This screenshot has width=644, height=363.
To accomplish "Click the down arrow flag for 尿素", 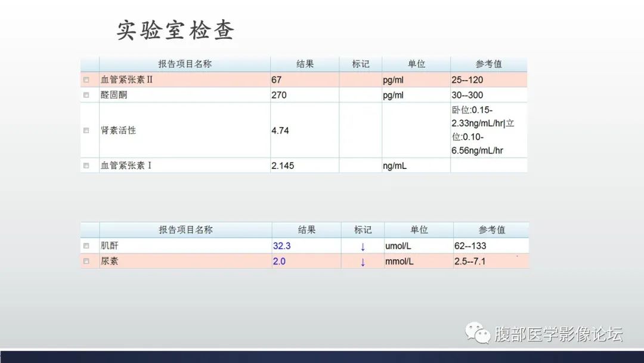I will click(x=363, y=262).
